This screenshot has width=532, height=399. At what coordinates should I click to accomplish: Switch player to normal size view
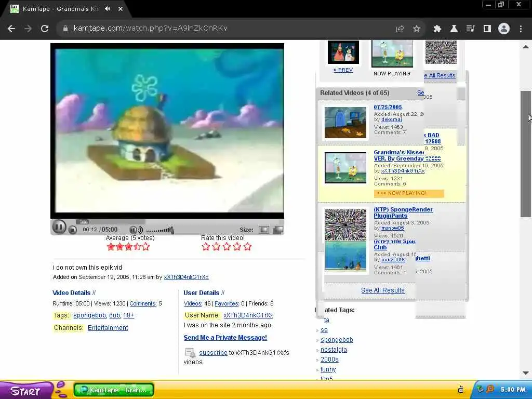pos(263,230)
